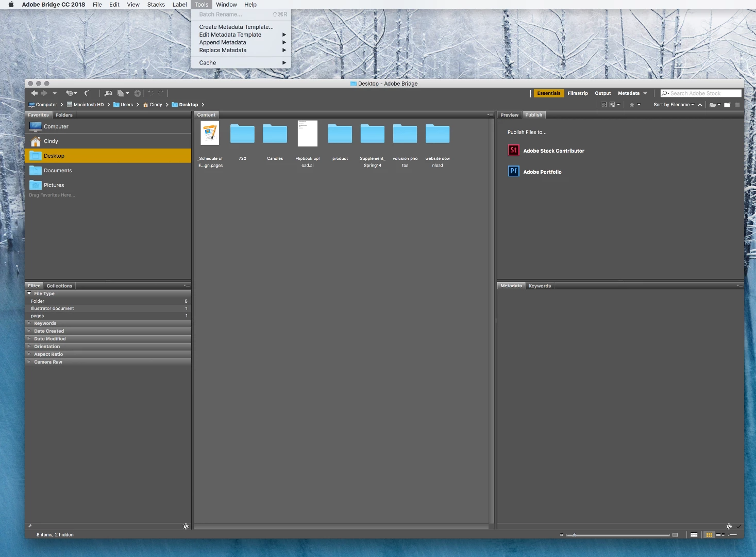Toggle pages file type filter
This screenshot has height=557, width=756.
(108, 316)
